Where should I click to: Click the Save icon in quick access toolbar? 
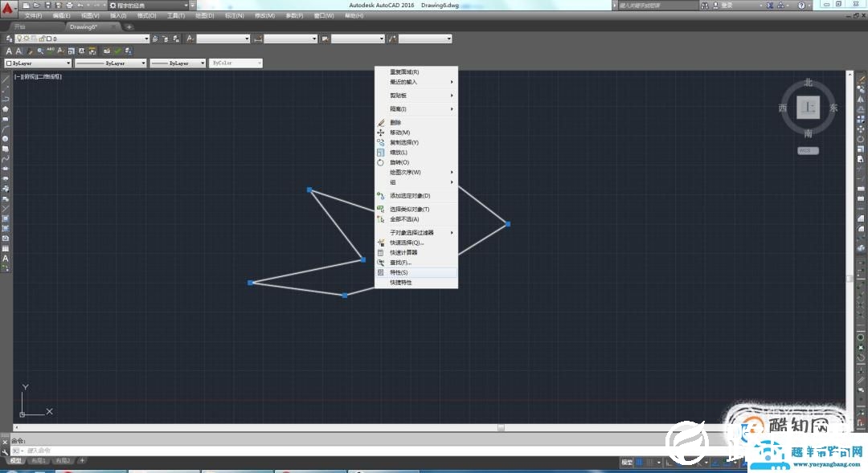tap(47, 5)
